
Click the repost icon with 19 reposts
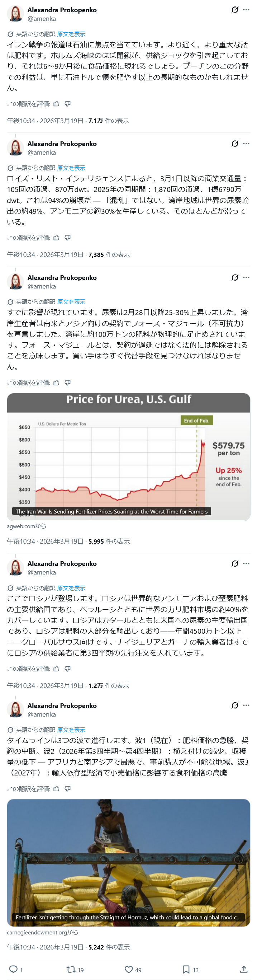tap(71, 969)
